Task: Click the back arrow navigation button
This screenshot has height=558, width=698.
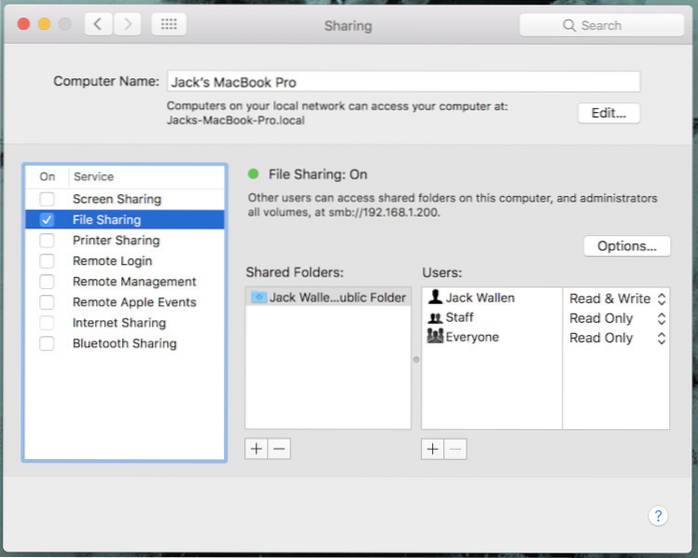Action: pos(97,24)
